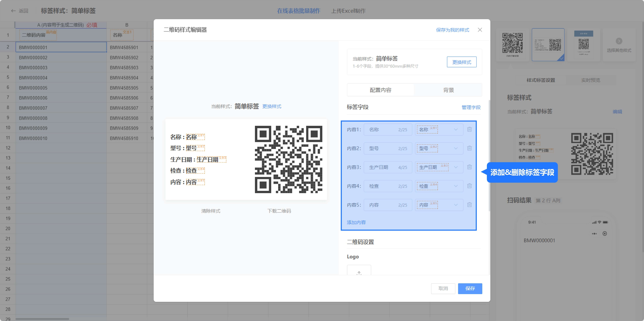Delete the 内容2 型号 field trash icon
This screenshot has height=321, width=644.
(469, 148)
